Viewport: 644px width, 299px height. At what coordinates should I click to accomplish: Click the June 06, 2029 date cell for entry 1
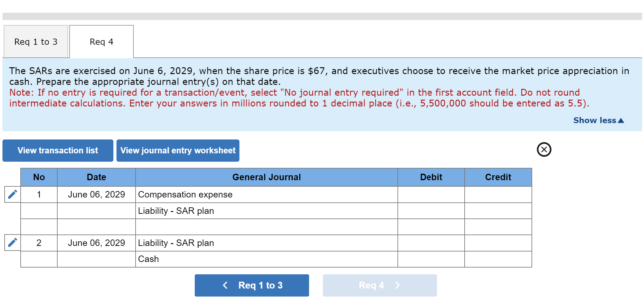tap(96, 194)
